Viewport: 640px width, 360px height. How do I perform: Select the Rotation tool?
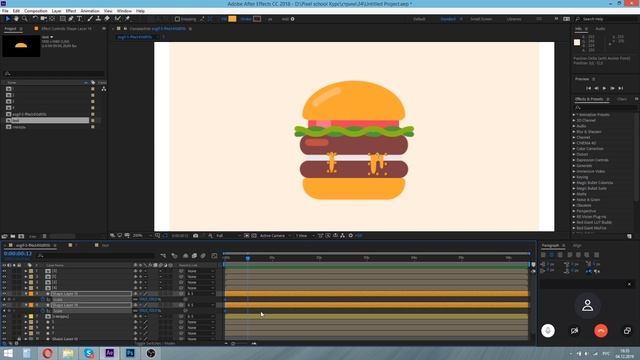[x=35, y=19]
